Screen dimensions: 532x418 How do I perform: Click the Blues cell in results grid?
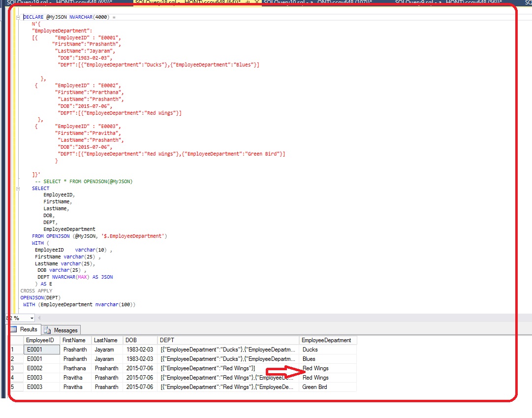327,359
